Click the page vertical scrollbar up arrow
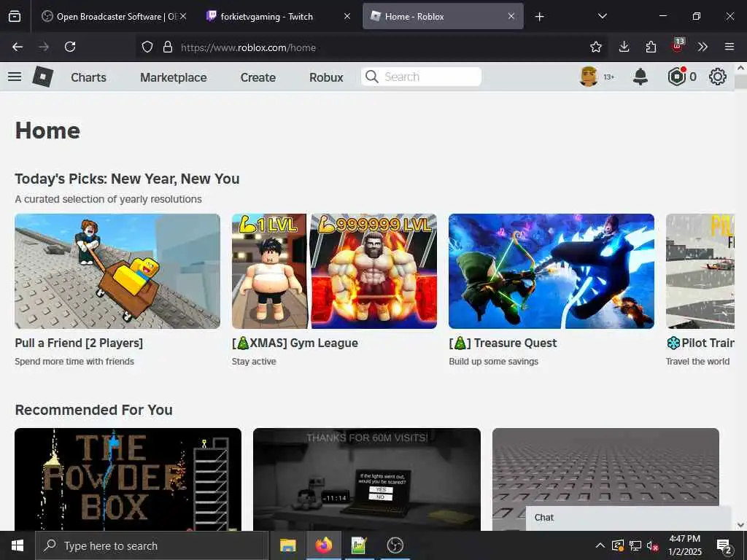The width and height of the screenshot is (747, 560). pos(741,68)
